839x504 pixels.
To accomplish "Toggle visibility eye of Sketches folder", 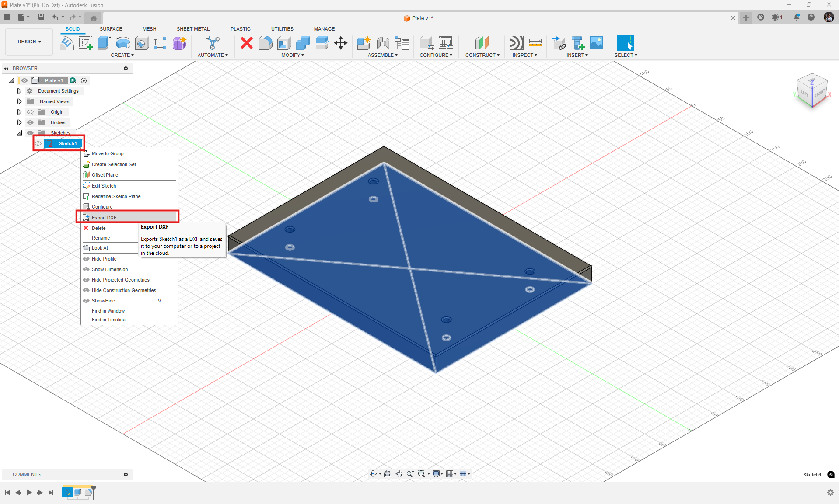I will click(x=30, y=133).
